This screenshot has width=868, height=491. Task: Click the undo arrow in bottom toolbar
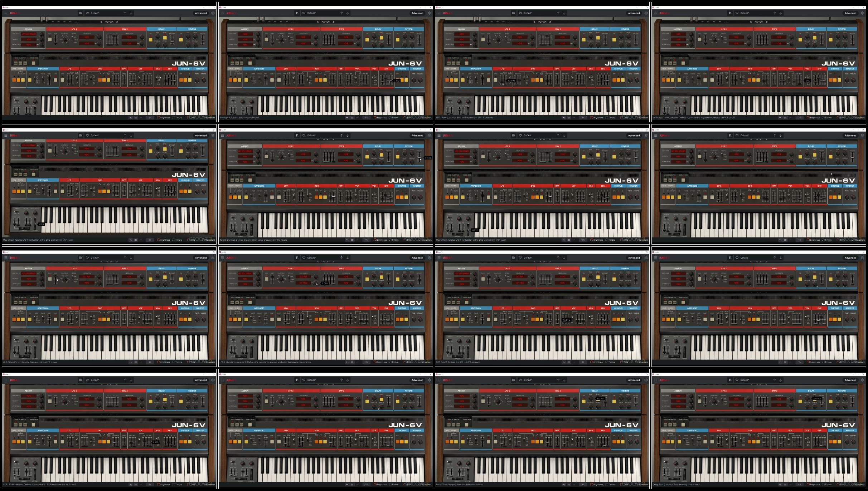[130, 118]
